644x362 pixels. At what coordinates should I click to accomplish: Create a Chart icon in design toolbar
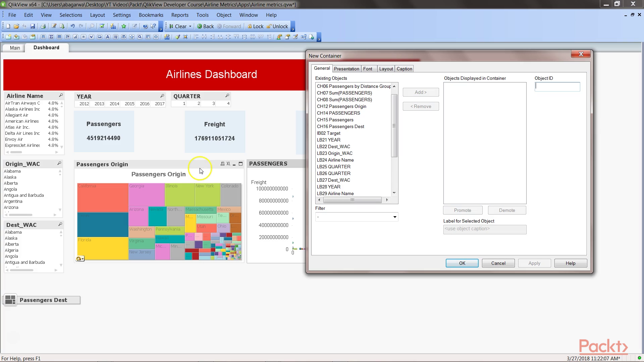[75, 37]
